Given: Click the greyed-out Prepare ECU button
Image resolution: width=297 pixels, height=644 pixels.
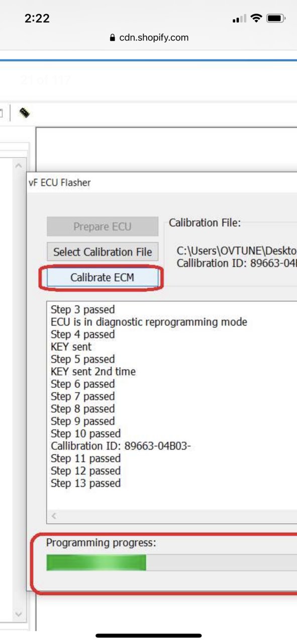Looking at the screenshot, I should point(103,226).
